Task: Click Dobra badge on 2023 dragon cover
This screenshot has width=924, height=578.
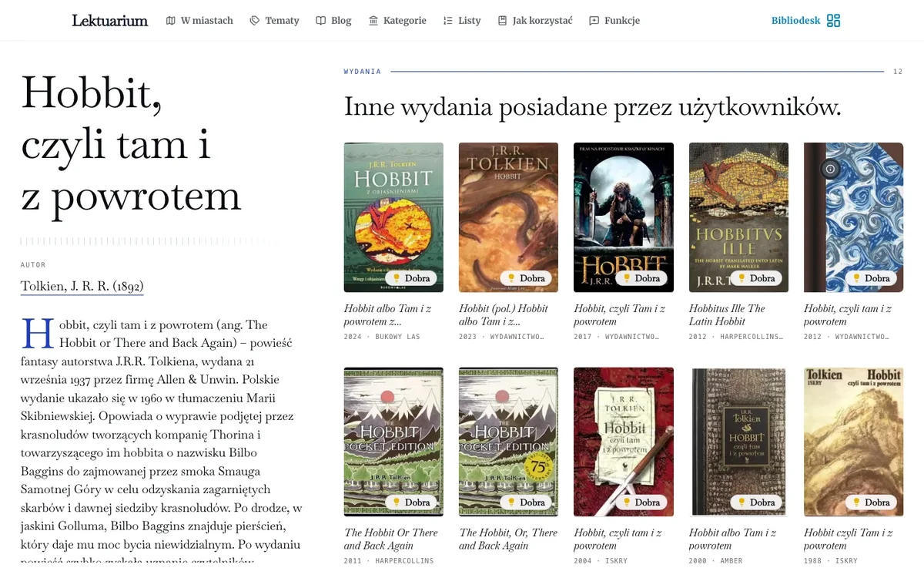Action: pyautogui.click(x=526, y=278)
